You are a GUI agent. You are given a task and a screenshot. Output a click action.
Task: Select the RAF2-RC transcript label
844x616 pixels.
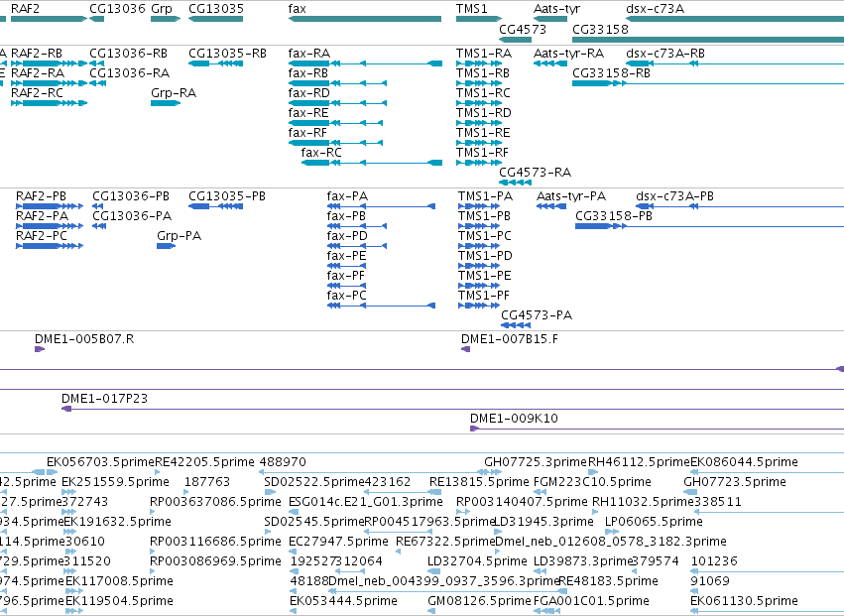(x=37, y=92)
